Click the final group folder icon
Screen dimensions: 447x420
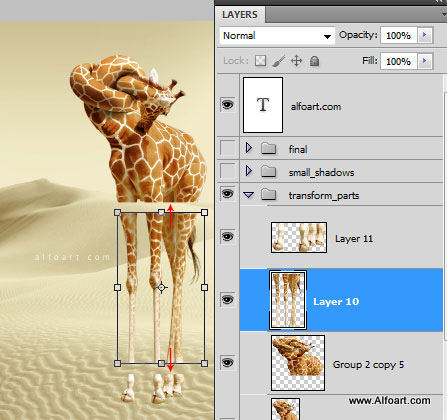pyautogui.click(x=268, y=149)
